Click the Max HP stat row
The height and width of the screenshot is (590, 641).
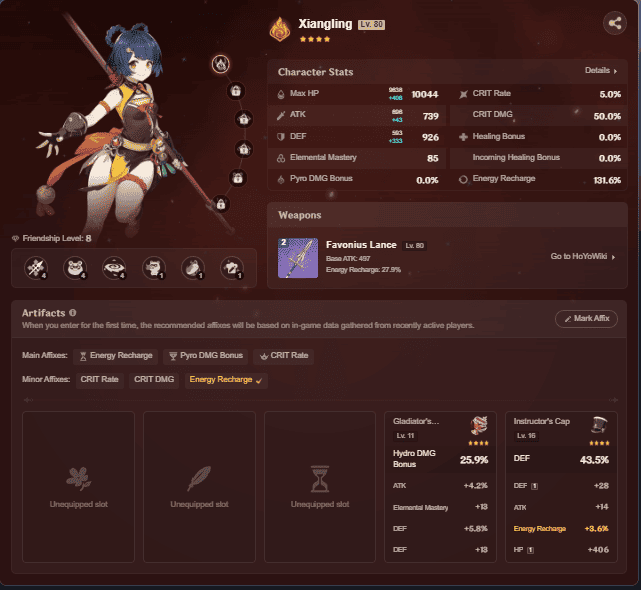[356, 94]
